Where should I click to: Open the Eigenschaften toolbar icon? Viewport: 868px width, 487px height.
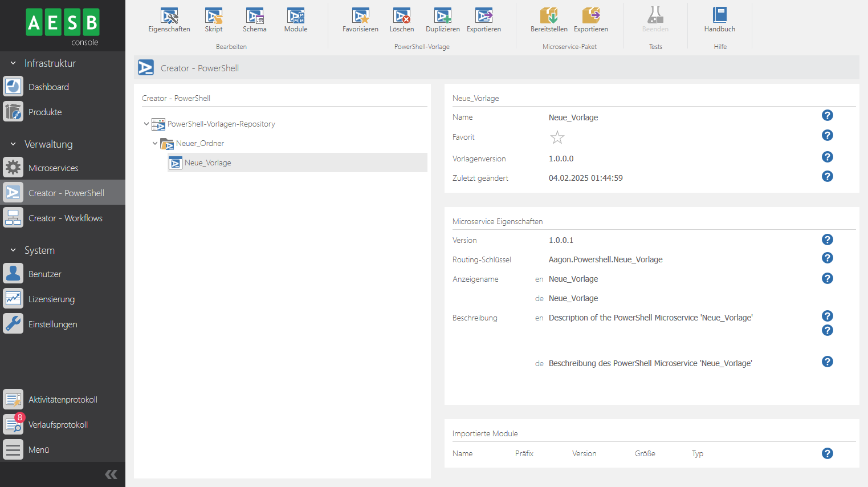tap(169, 18)
